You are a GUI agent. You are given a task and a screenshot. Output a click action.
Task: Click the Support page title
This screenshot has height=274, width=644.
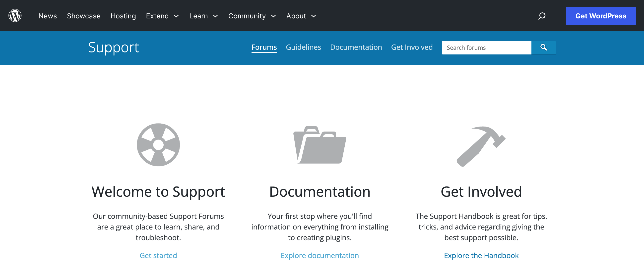114,47
